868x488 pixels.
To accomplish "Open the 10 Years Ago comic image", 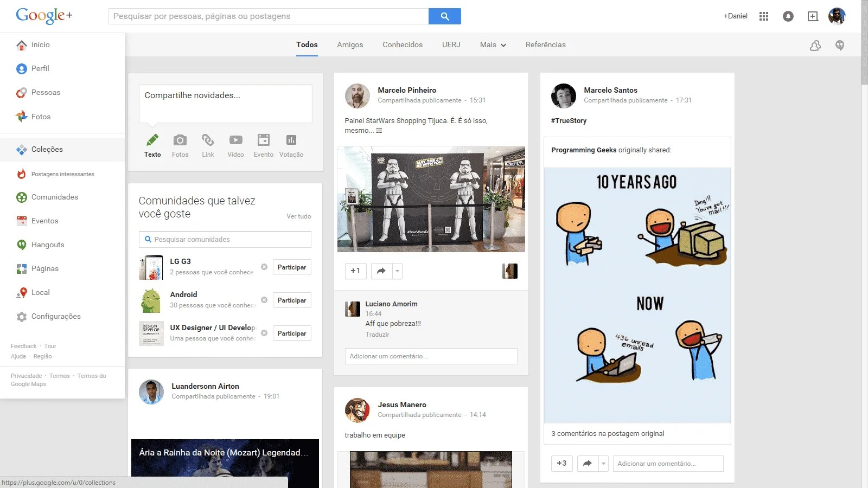I will [x=637, y=296].
